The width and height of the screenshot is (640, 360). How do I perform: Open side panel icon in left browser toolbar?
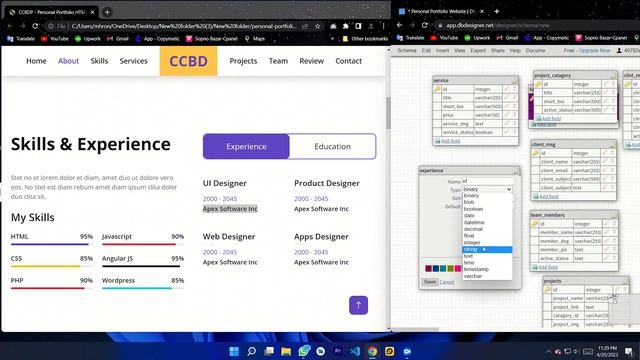coord(358,26)
